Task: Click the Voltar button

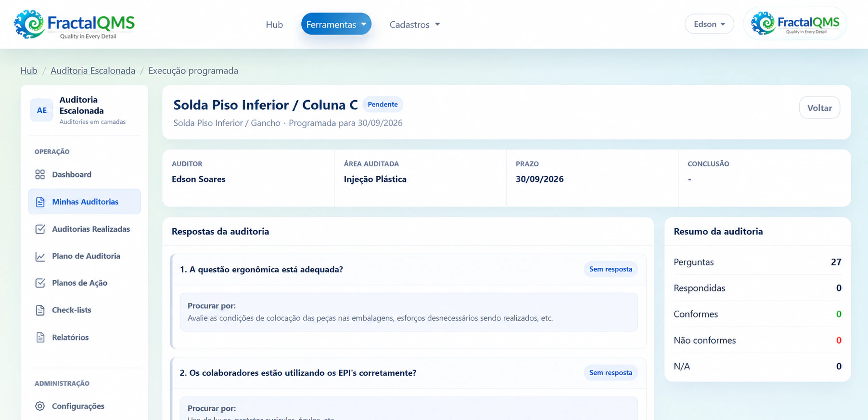Action: pos(819,108)
